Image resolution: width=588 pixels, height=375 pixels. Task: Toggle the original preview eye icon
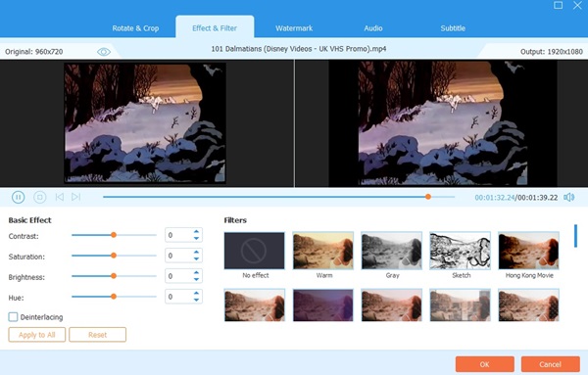104,52
